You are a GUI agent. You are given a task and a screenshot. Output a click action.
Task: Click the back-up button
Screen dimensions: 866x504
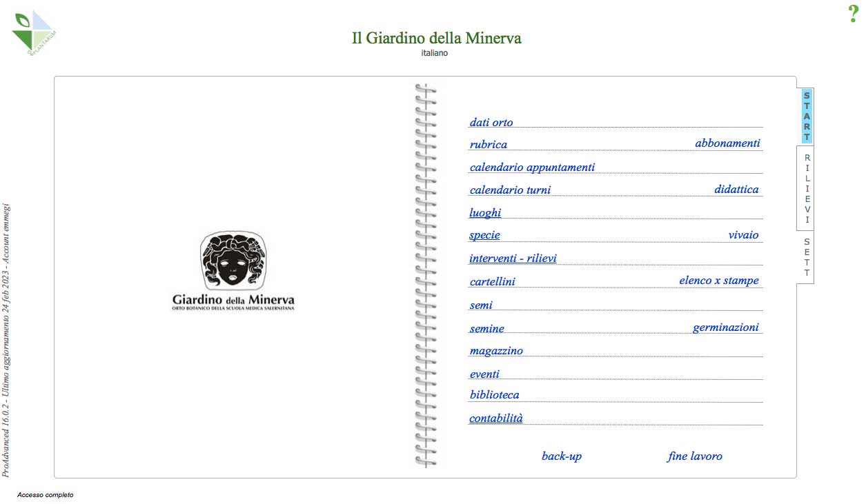pos(562,456)
